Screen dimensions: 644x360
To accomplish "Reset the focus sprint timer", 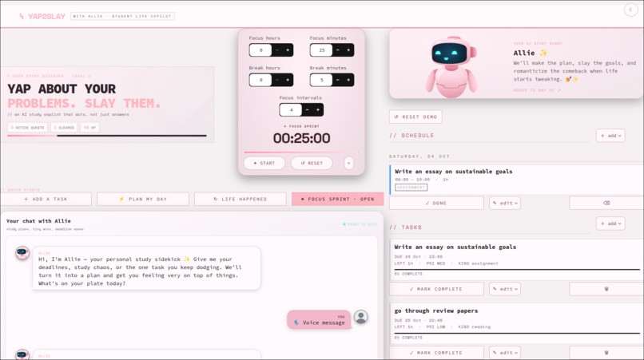I will pyautogui.click(x=312, y=164).
